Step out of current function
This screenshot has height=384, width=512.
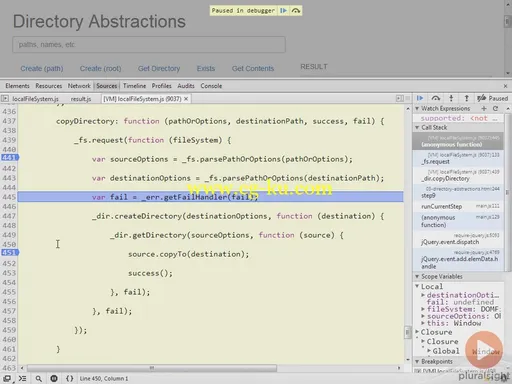[467, 98]
